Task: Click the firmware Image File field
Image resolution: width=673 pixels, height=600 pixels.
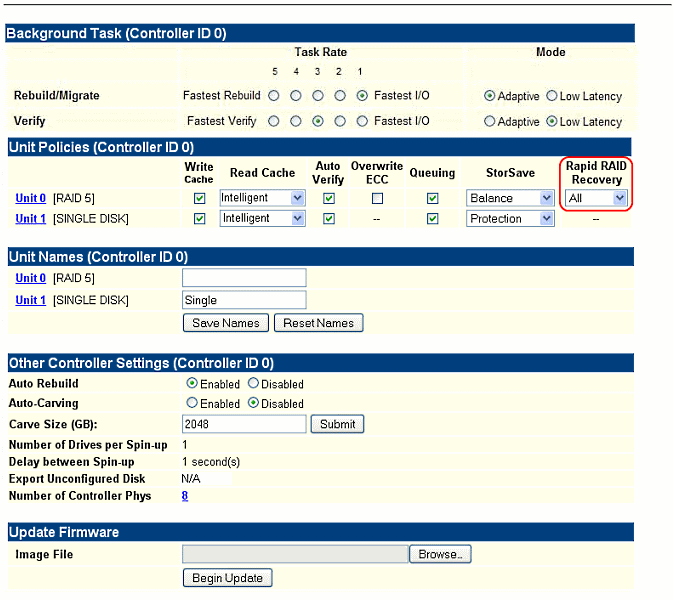Action: (x=295, y=554)
